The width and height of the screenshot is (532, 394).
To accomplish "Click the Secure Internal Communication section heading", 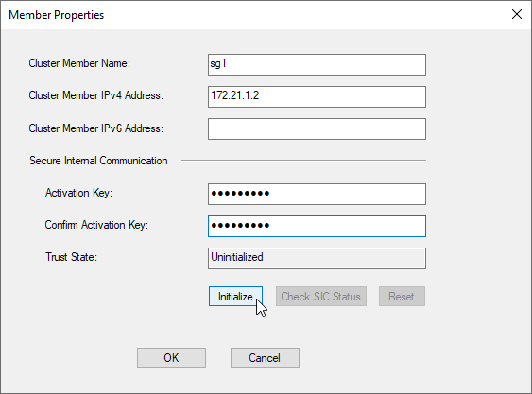I will coord(98,161).
